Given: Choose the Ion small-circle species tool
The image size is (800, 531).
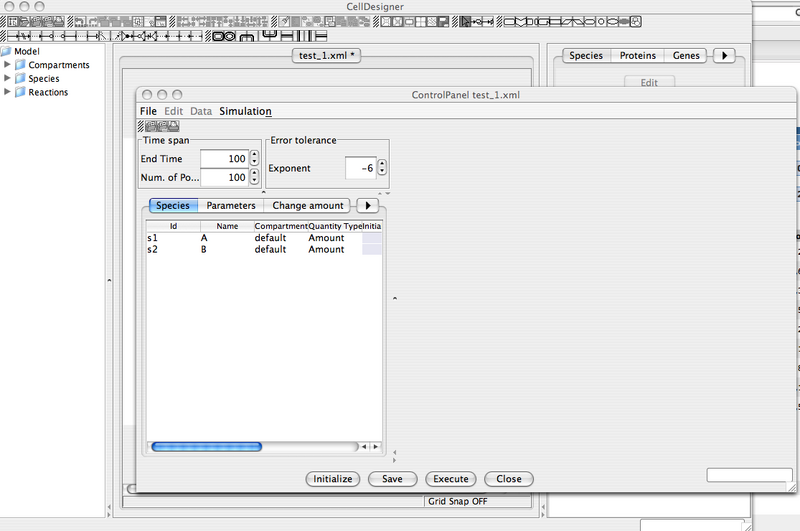Looking at the screenshot, I should click(x=602, y=21).
